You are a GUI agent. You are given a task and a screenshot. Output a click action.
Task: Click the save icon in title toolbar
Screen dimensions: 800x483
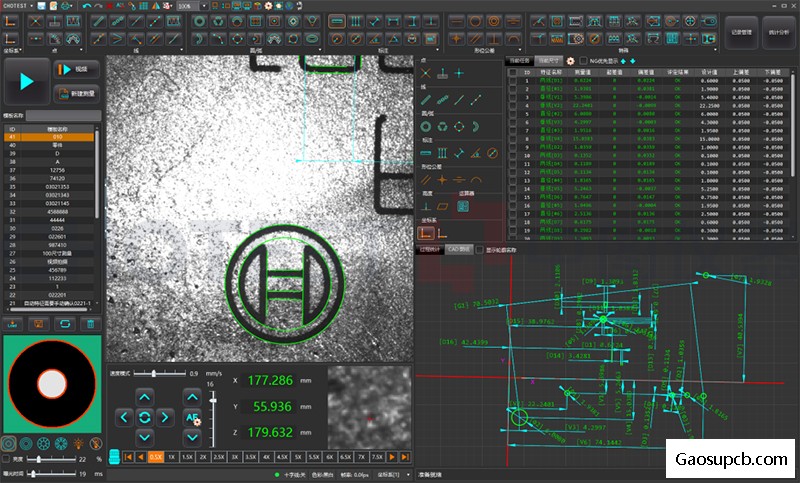pos(42,6)
